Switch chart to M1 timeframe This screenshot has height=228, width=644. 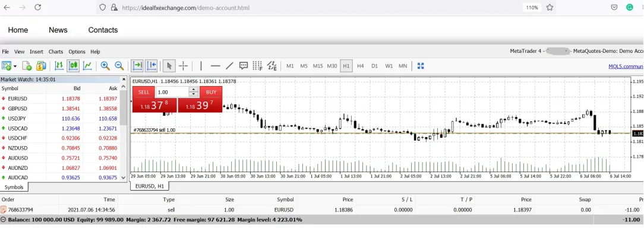pos(290,66)
